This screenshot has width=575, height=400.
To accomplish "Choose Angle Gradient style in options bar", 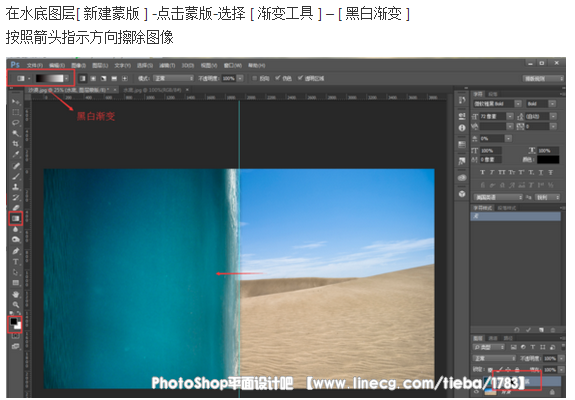I will coord(104,78).
